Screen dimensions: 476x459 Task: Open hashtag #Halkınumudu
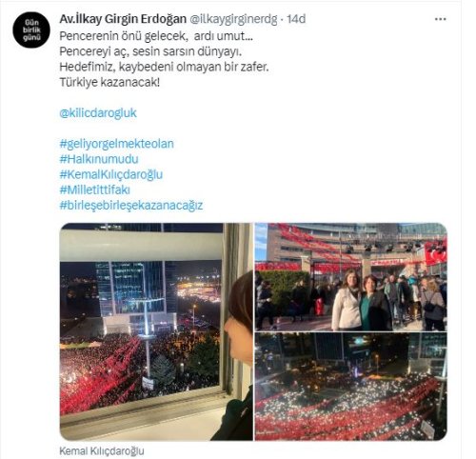coord(99,159)
